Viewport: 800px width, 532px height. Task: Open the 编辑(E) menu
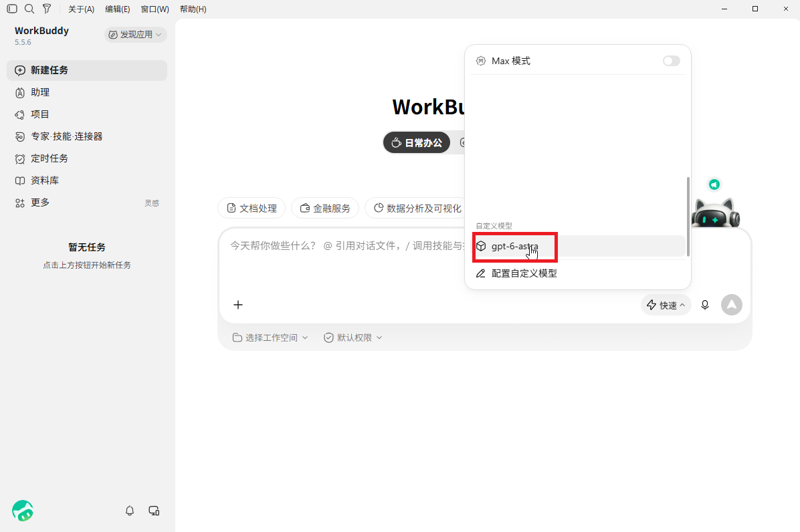pyautogui.click(x=117, y=9)
